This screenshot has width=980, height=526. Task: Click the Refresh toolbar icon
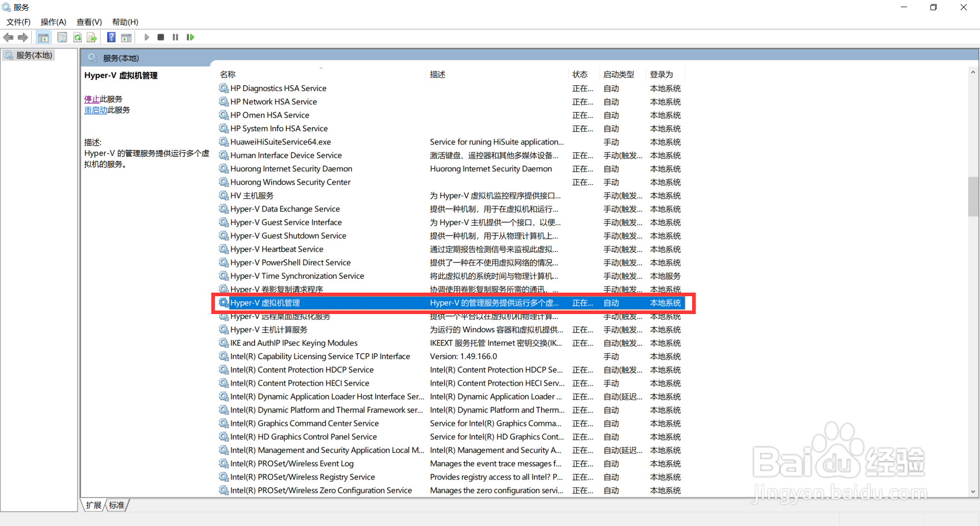point(78,37)
